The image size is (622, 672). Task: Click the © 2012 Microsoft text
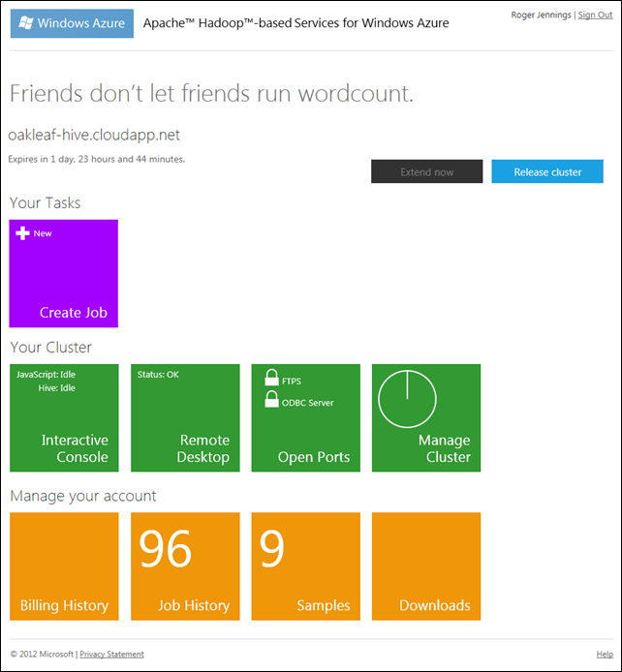pyautogui.click(x=42, y=654)
